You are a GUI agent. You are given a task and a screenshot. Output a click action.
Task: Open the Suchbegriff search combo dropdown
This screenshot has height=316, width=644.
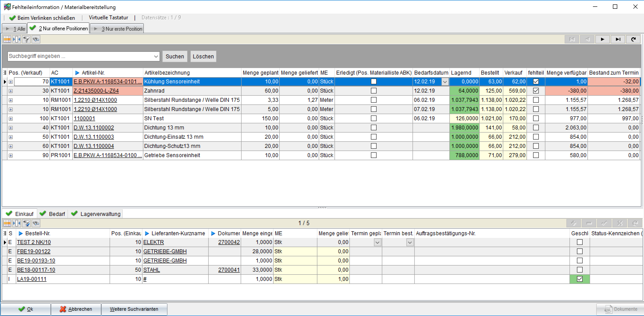156,56
